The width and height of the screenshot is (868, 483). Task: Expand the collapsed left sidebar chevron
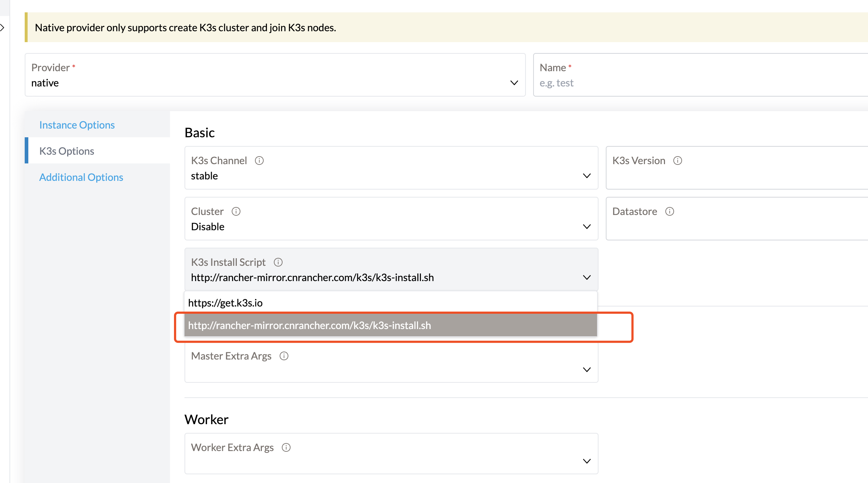tap(3, 27)
